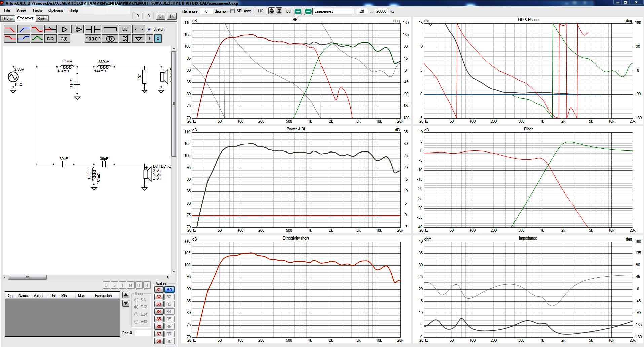
Task: Click the BiQ filter block button
Action: [x=50, y=39]
